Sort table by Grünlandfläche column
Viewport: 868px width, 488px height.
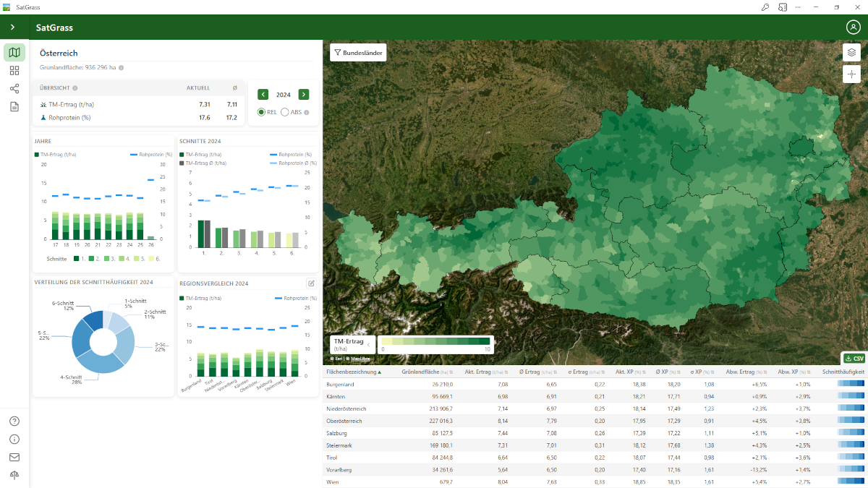coord(427,372)
